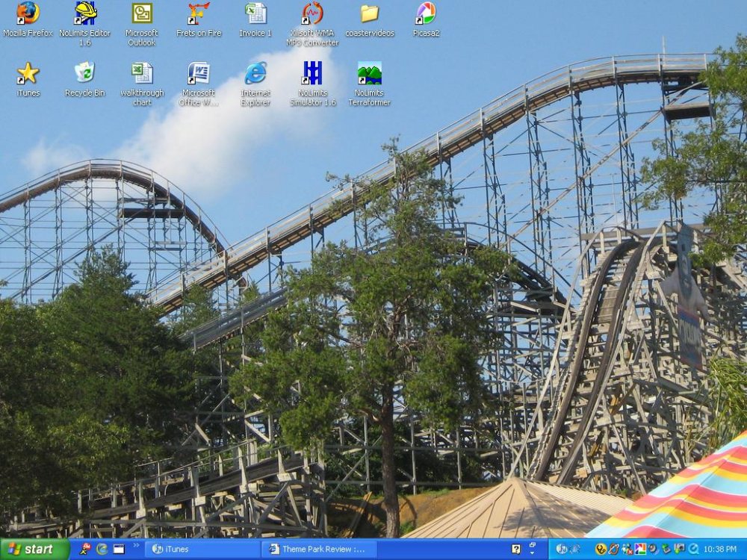
Task: Select the iTunes star icon on the desktop
Action: [x=28, y=73]
